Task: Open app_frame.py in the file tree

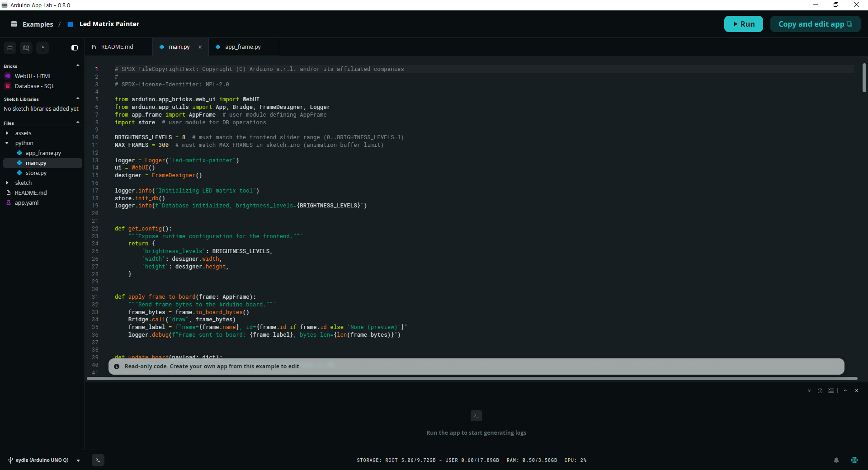Action: (x=43, y=153)
